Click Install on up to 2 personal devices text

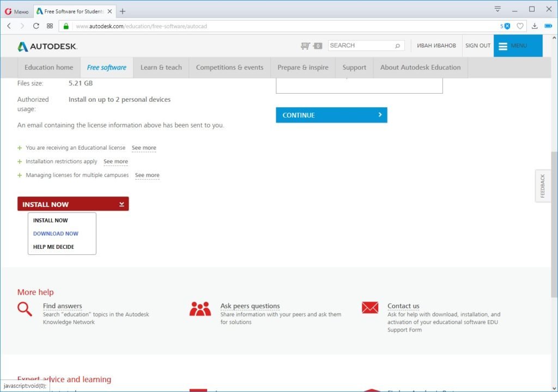[119, 100]
